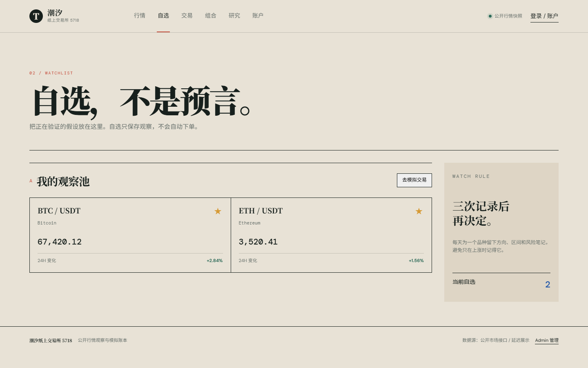This screenshot has height=368, width=588.
Task: Open the Admin 管理 footer link
Action: pyautogui.click(x=547, y=340)
